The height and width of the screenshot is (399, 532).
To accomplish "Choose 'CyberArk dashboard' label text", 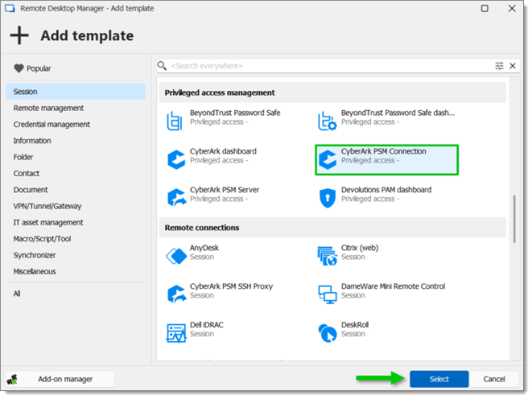I will coord(223,151).
